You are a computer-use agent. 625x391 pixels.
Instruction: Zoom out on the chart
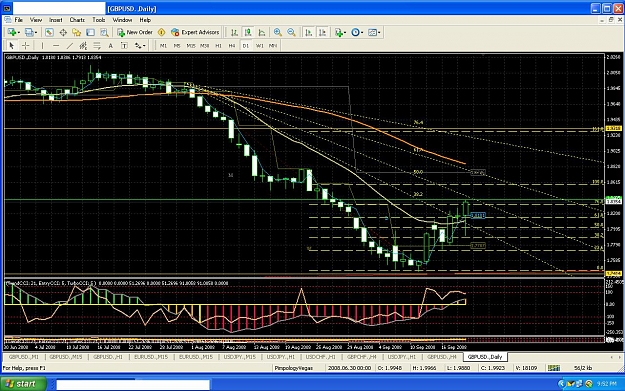pos(291,32)
